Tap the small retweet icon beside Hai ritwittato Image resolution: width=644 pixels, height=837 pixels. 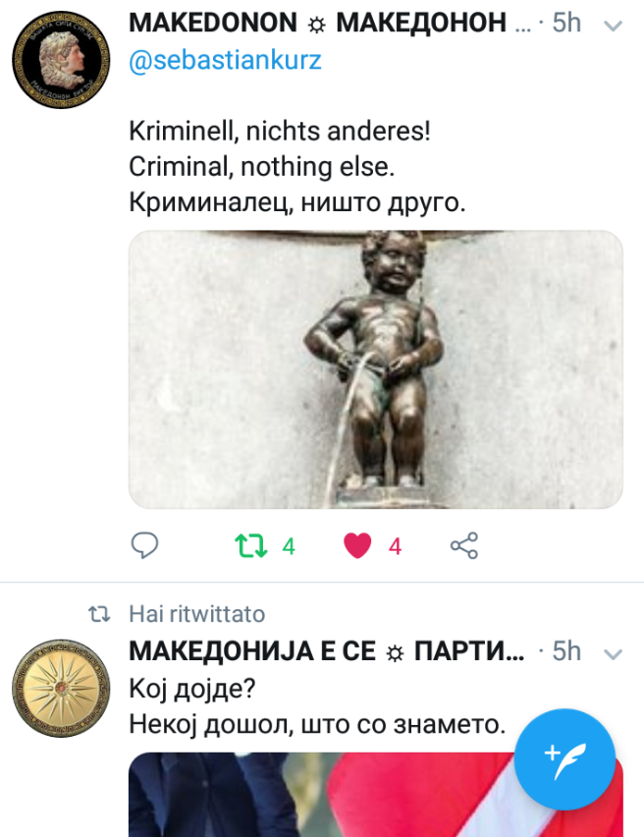pyautogui.click(x=99, y=614)
